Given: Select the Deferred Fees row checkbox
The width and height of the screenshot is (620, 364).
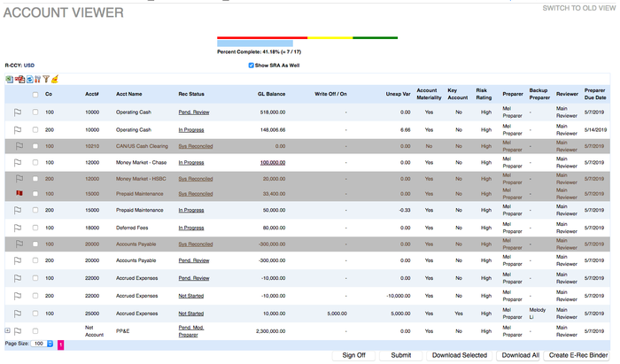Looking at the screenshot, I should (35, 228).
